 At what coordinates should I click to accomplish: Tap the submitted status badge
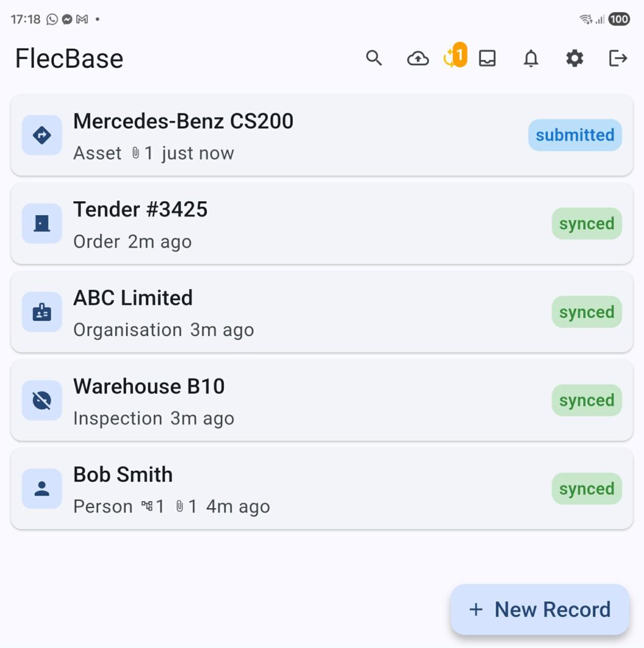point(574,135)
